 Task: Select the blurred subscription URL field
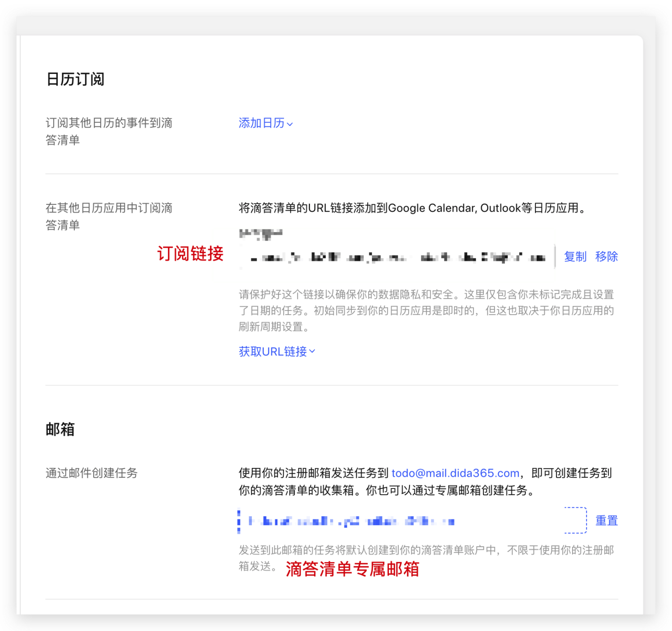coord(397,257)
